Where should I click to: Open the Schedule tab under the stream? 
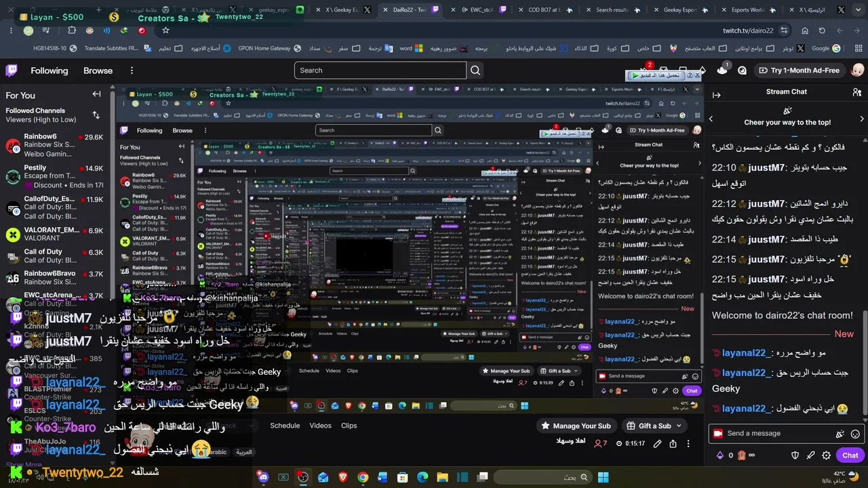point(285,426)
